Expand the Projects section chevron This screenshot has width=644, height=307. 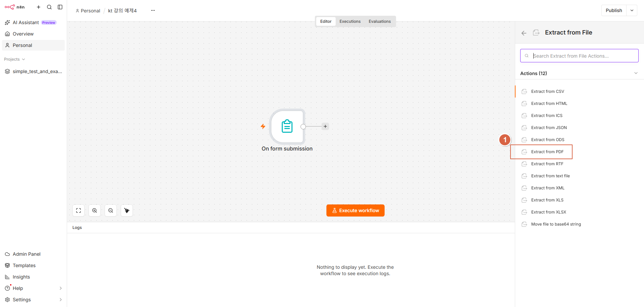point(23,59)
